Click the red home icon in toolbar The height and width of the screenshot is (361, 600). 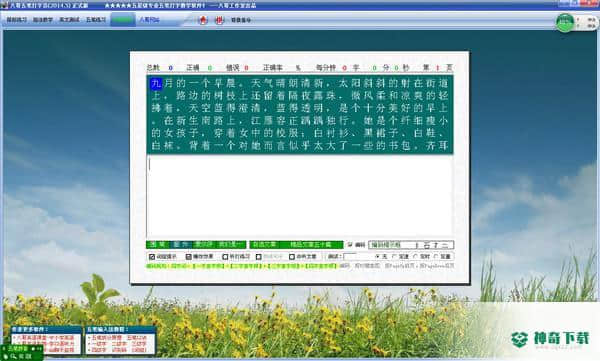(203, 20)
